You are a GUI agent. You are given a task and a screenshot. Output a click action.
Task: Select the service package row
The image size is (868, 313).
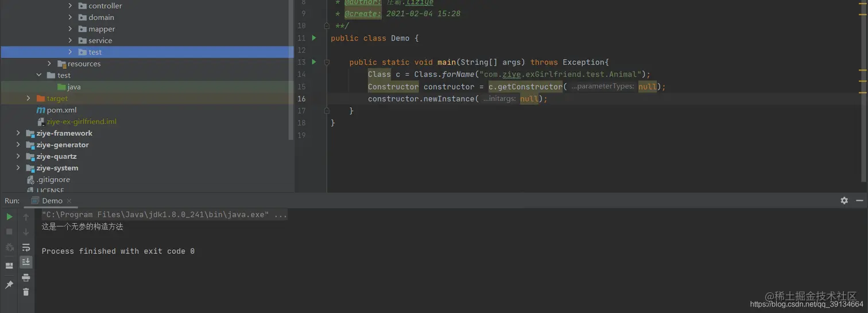click(147, 40)
